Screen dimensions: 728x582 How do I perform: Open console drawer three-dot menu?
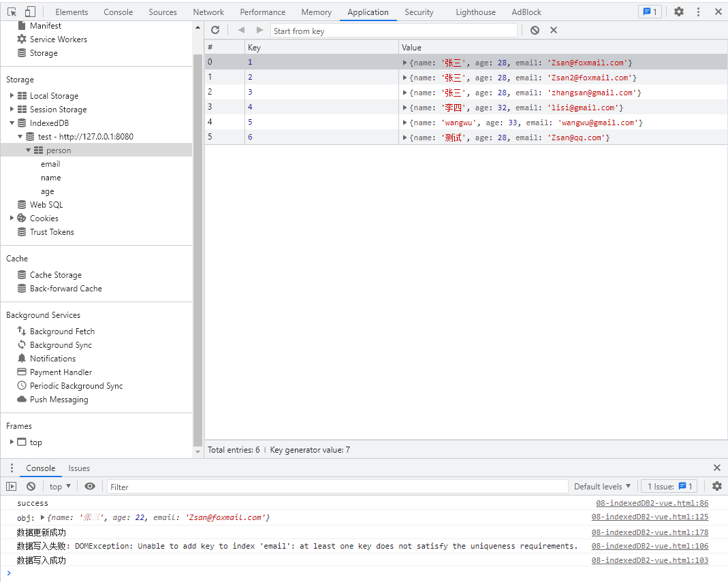(12, 468)
